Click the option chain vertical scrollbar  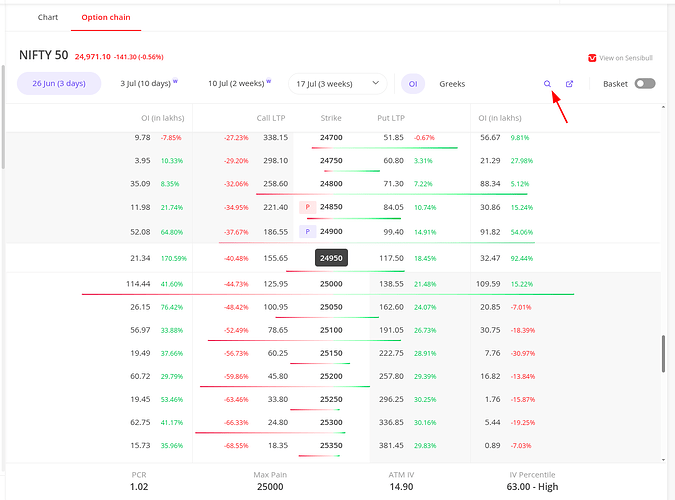click(x=662, y=354)
